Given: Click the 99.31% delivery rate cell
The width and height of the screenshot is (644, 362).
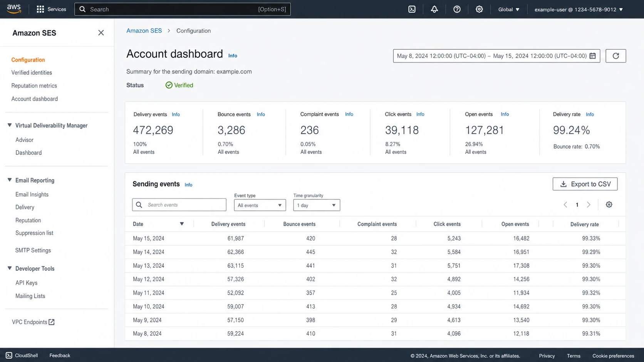Looking at the screenshot, I should (591, 334).
